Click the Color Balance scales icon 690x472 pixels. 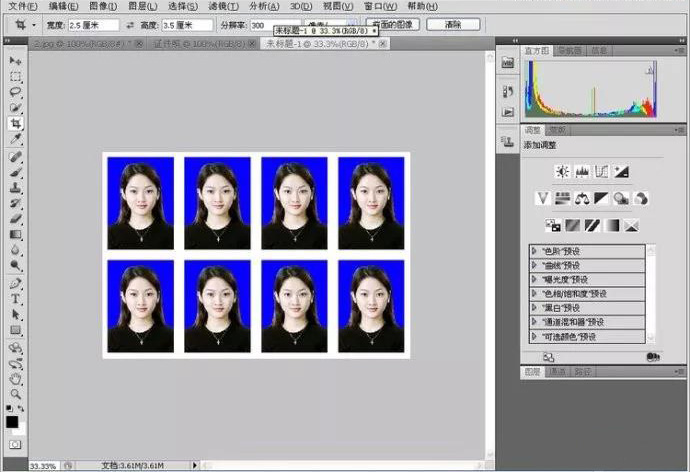tap(581, 198)
